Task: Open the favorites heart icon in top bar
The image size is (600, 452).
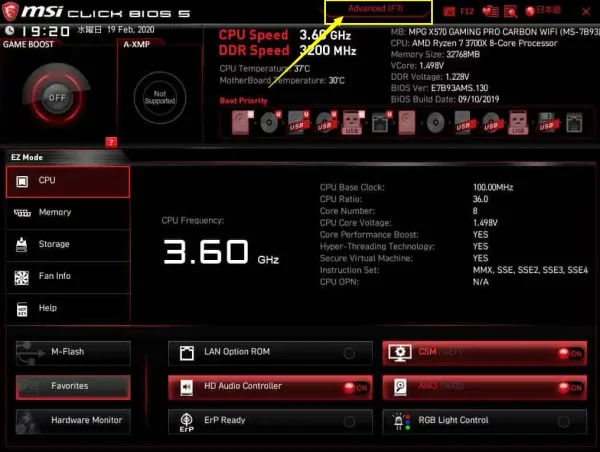Action: coord(490,12)
